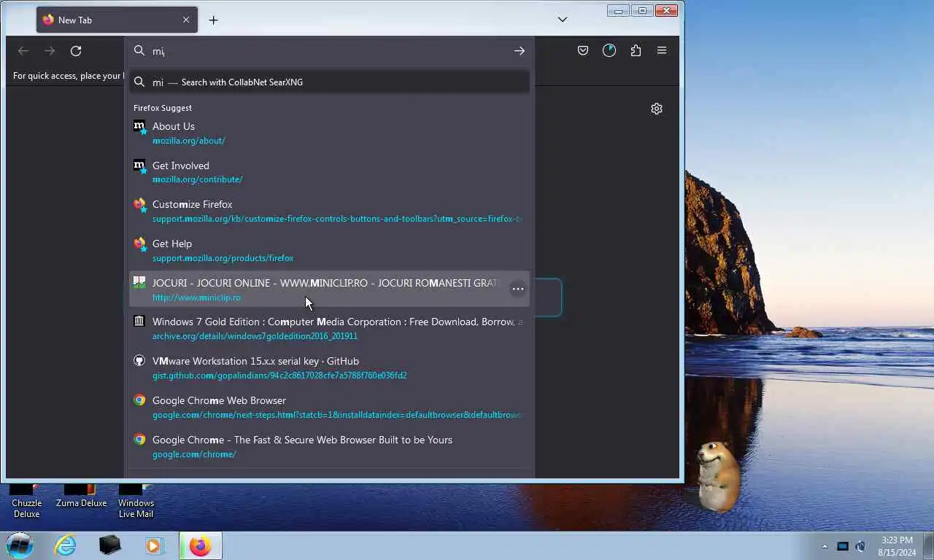Go forward with the right arrow button
The image size is (934, 560).
point(50,51)
